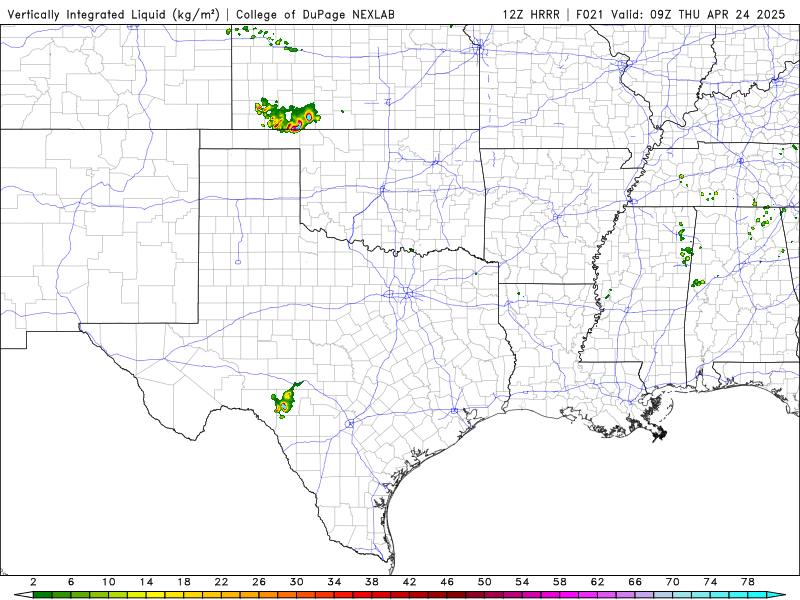This screenshot has height=600, width=800.
Task: Click the cyan swatch under label 78
Action: pyautogui.click(x=757, y=595)
